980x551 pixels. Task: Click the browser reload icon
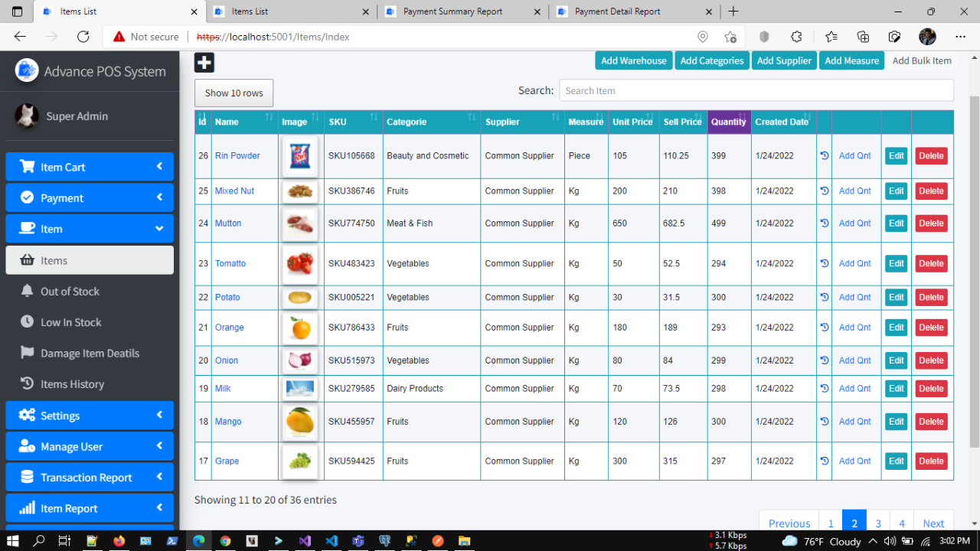coord(83,36)
